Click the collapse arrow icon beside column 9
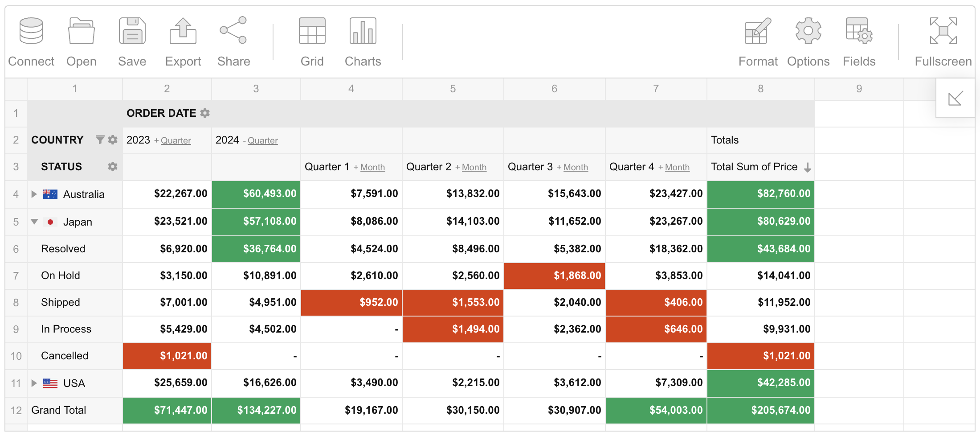The image size is (980, 436). click(955, 98)
